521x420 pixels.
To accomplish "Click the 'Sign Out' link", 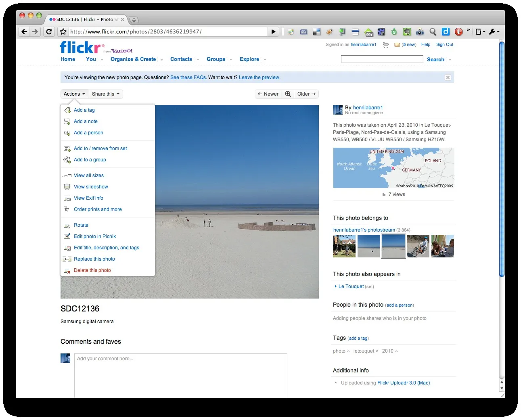I will click(x=445, y=45).
